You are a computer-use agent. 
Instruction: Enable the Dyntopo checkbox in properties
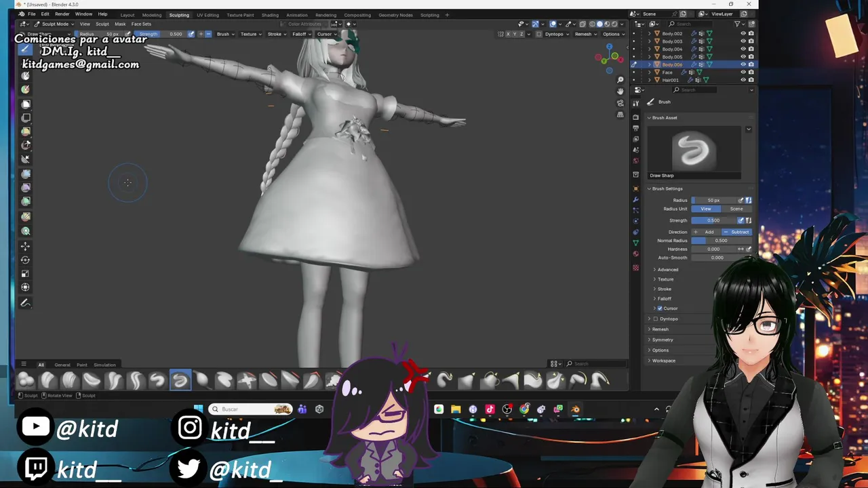point(655,319)
